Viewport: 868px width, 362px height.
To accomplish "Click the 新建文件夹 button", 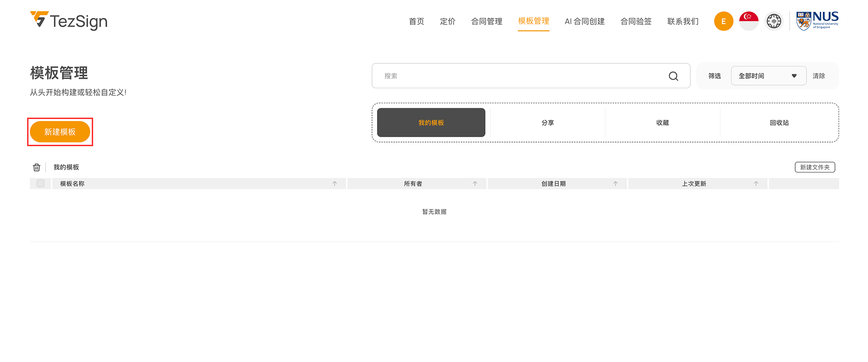I will click(815, 167).
